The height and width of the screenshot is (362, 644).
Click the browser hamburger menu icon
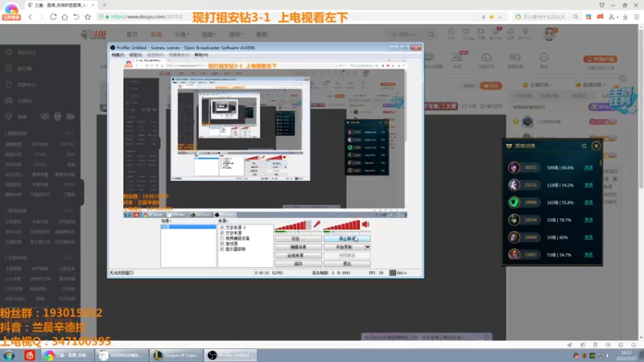637,17
